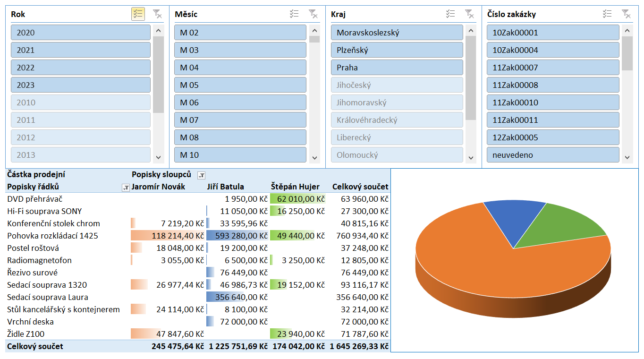The image size is (644, 359).
Task: Select Plzeňský region in Kraj slicer
Action: [x=397, y=50]
